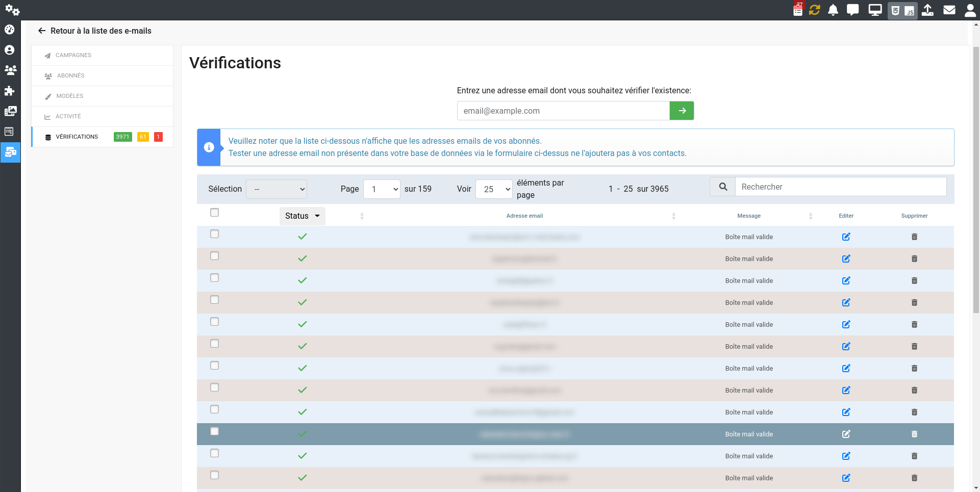Check the checkbox in the highlighted row
This screenshot has height=492, width=980.
click(x=215, y=431)
